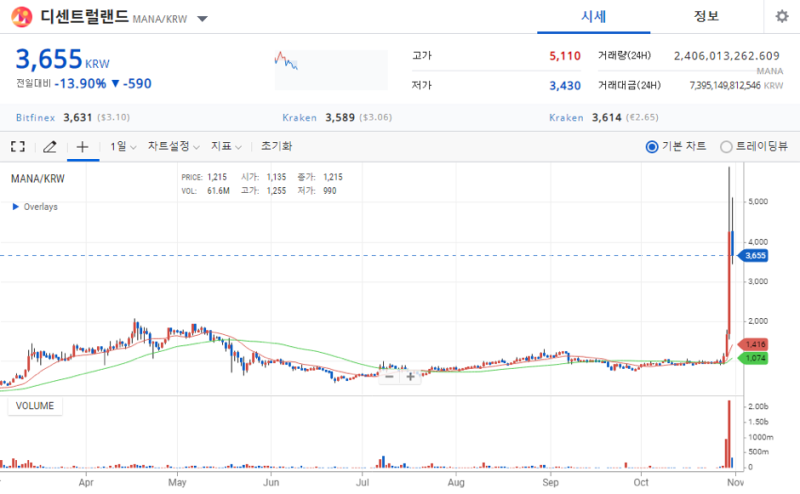Switch to the 시세 tab
Screen dimensions: 800x494
click(x=593, y=17)
